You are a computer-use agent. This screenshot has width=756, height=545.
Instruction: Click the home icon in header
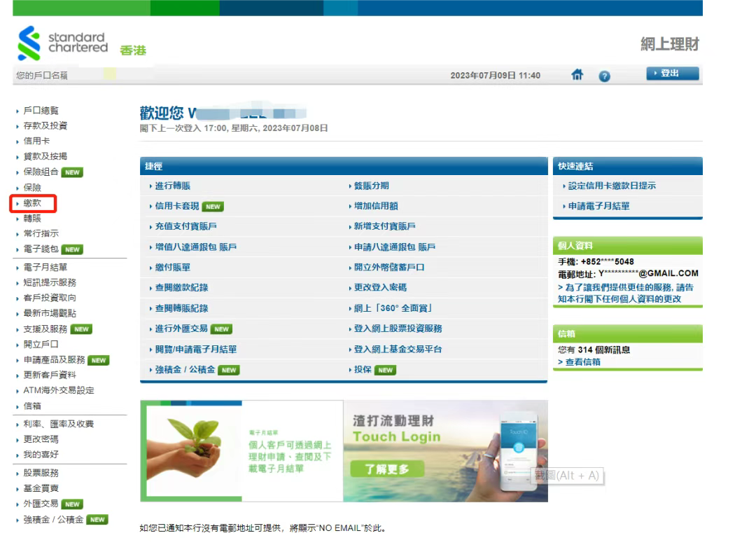click(x=578, y=75)
